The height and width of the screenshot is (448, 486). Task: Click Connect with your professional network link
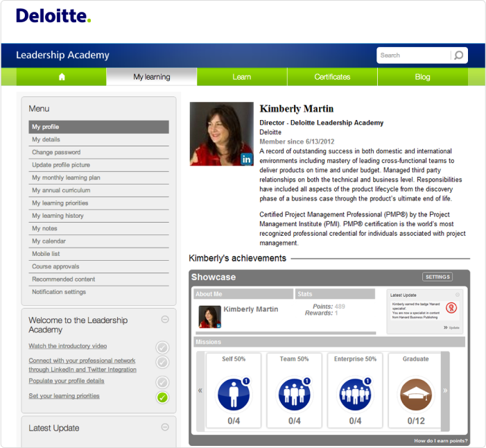click(83, 365)
